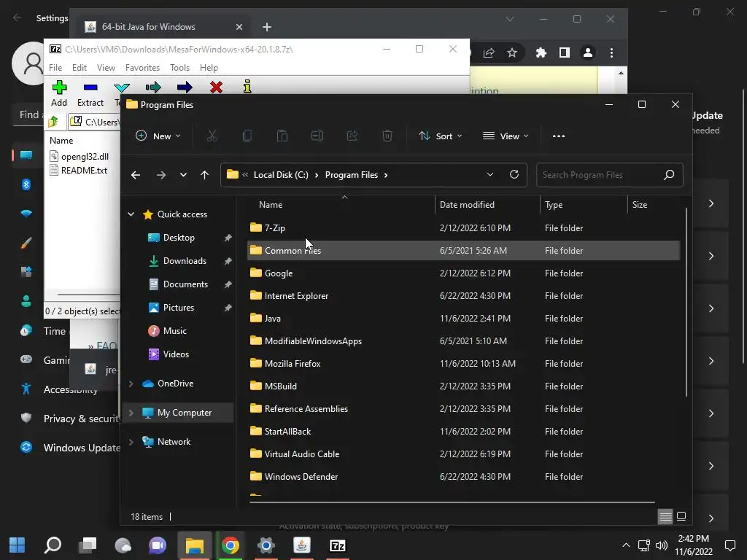Click the Delete trash icon in Explorer

(387, 136)
